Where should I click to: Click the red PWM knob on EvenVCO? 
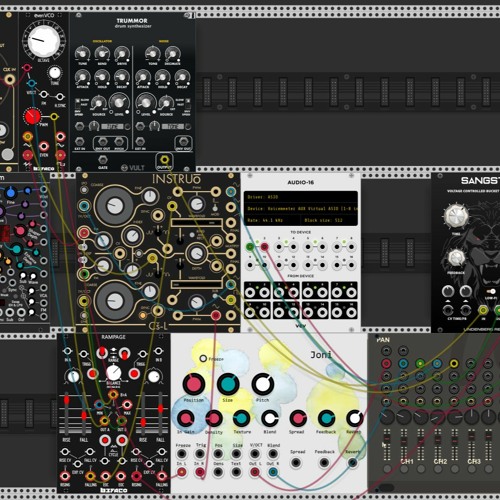[32, 117]
